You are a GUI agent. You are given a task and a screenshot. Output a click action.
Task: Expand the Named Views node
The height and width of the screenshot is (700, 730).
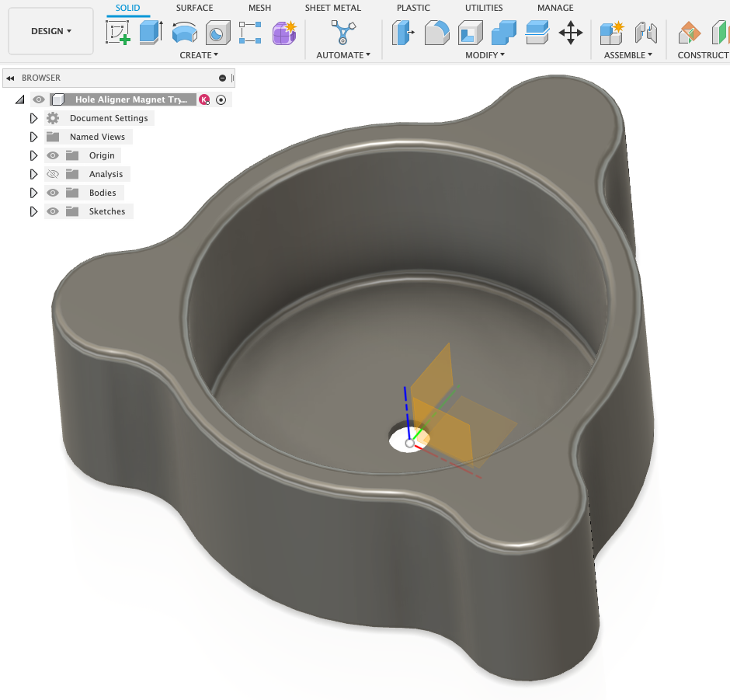[33, 137]
